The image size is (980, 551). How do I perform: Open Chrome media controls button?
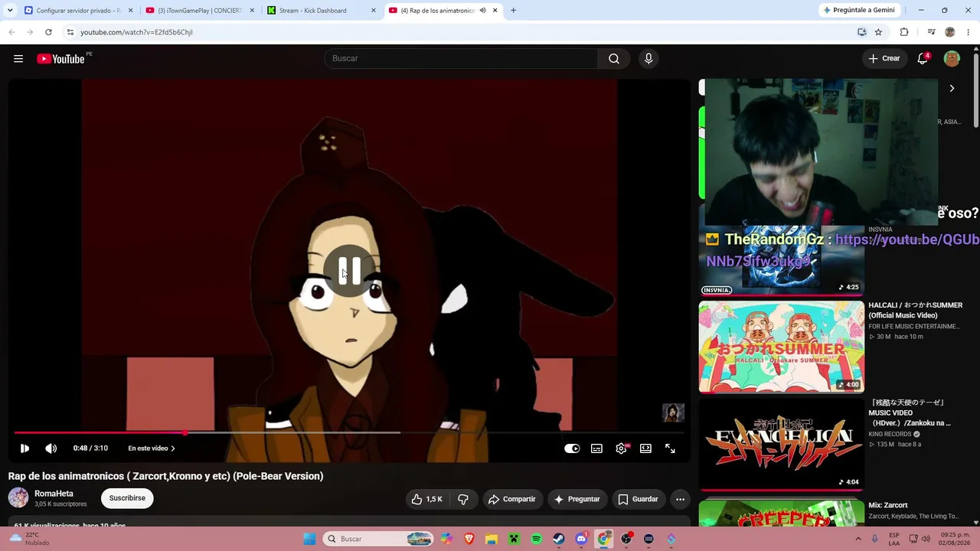click(931, 32)
